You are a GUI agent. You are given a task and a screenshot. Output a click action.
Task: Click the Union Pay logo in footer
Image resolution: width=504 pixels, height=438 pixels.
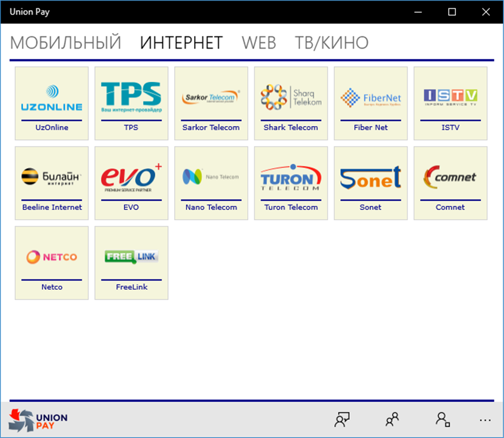[x=38, y=421]
